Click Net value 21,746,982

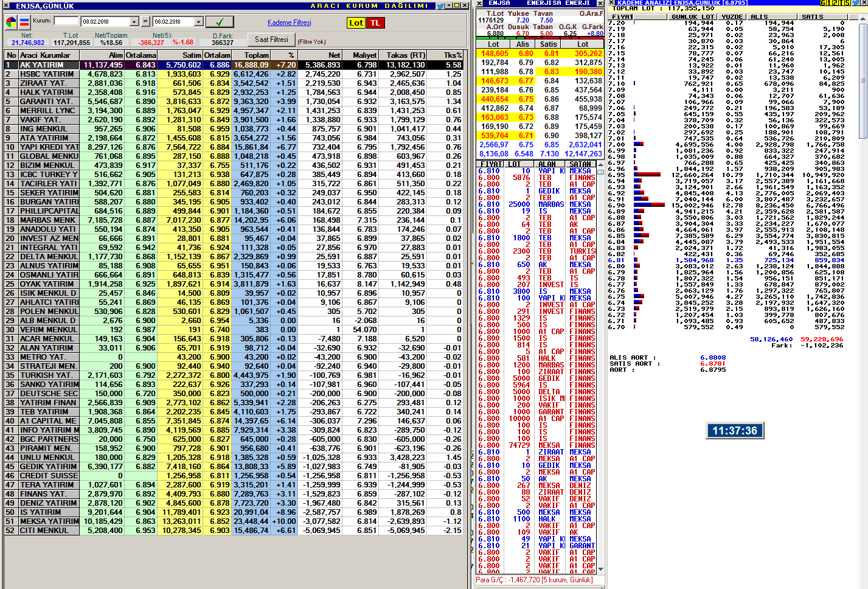[x=28, y=43]
